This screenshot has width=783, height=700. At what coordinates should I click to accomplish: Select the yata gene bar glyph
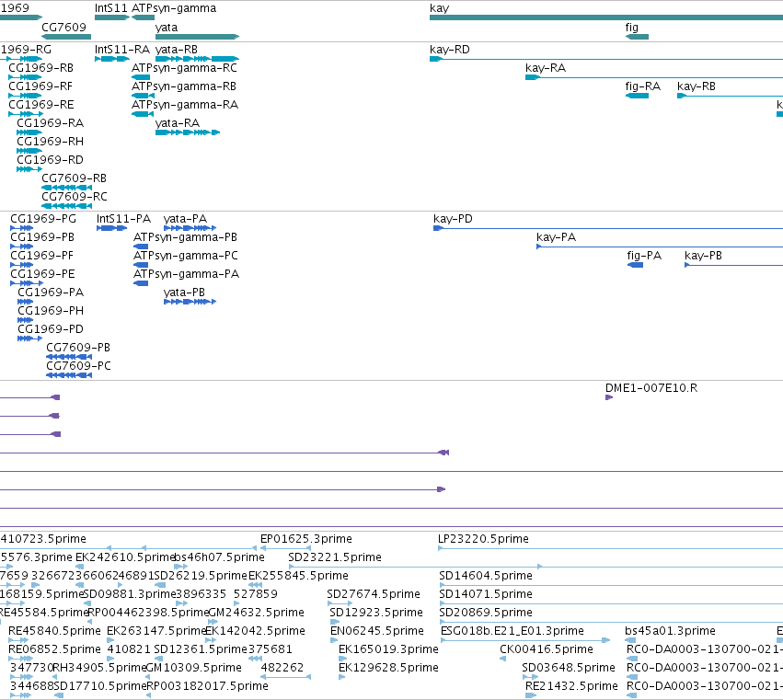pos(197,37)
